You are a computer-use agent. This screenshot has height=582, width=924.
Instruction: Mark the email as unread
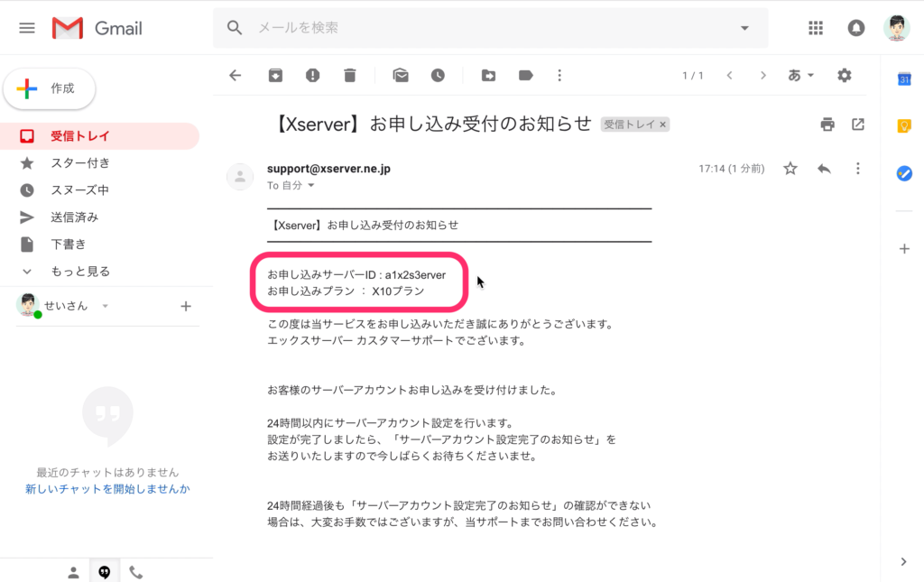coord(401,75)
